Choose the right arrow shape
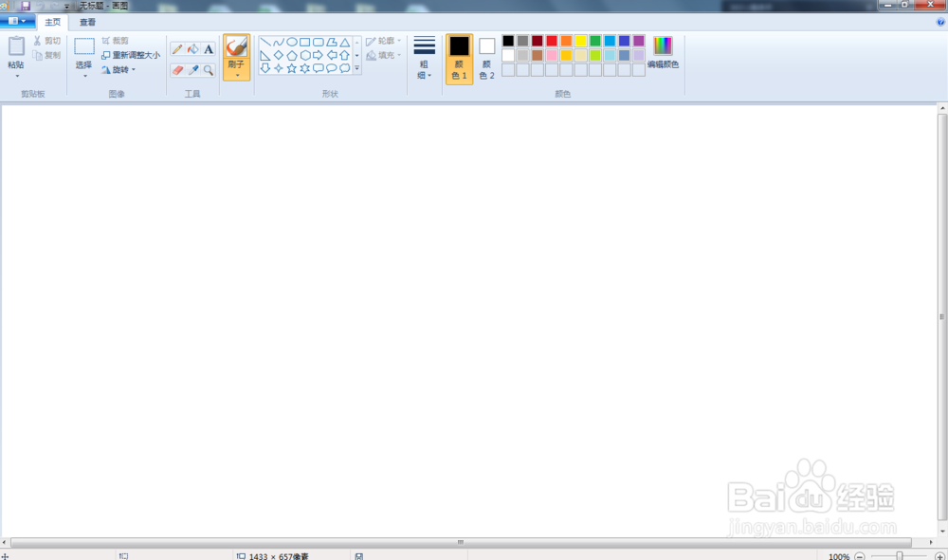948x560 pixels. click(318, 55)
